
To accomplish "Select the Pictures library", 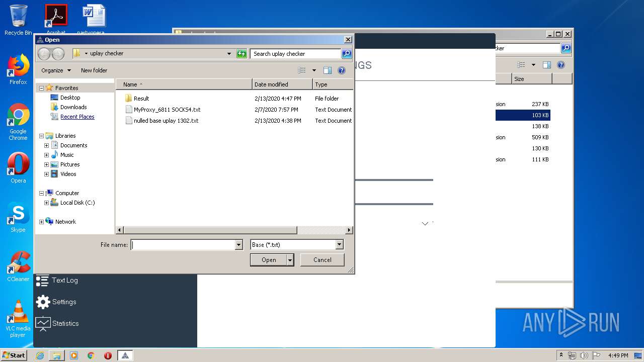I will click(70, 164).
